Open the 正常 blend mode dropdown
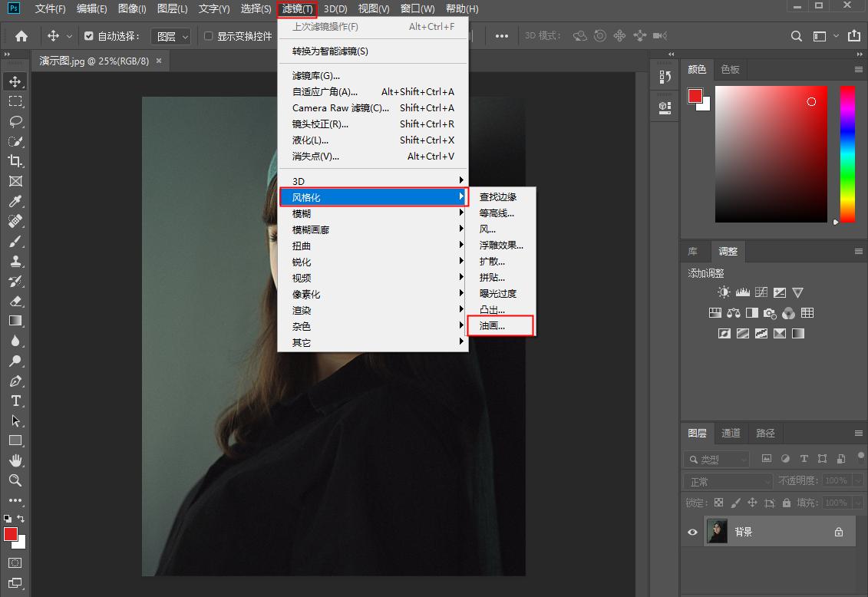 [x=728, y=481]
